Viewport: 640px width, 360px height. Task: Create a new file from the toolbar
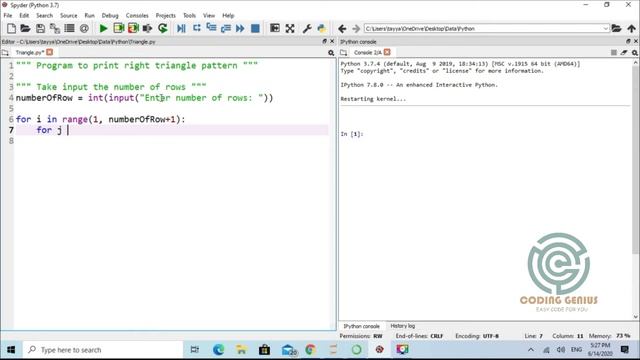[11, 28]
